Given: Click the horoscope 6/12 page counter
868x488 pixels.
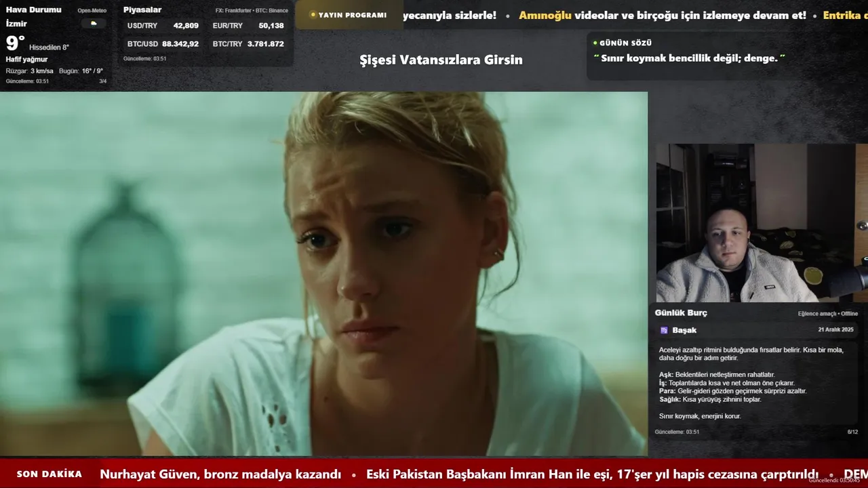Looking at the screenshot, I should 852,432.
